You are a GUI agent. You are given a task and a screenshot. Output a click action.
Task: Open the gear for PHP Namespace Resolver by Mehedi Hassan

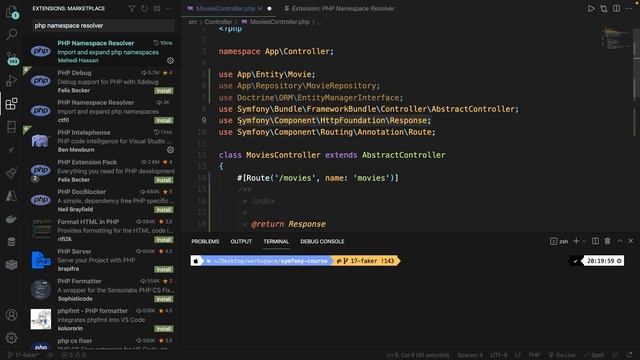click(170, 60)
